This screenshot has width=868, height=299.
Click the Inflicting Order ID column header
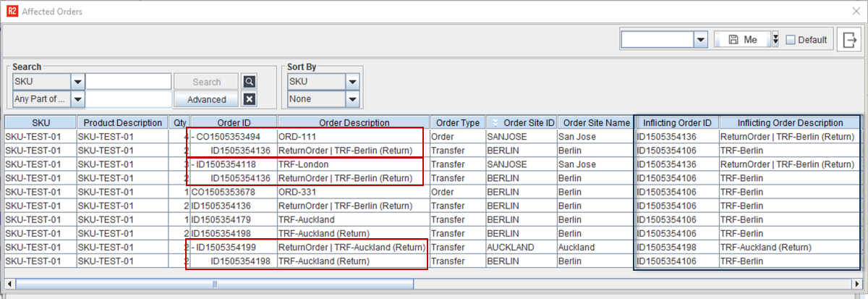(x=677, y=123)
